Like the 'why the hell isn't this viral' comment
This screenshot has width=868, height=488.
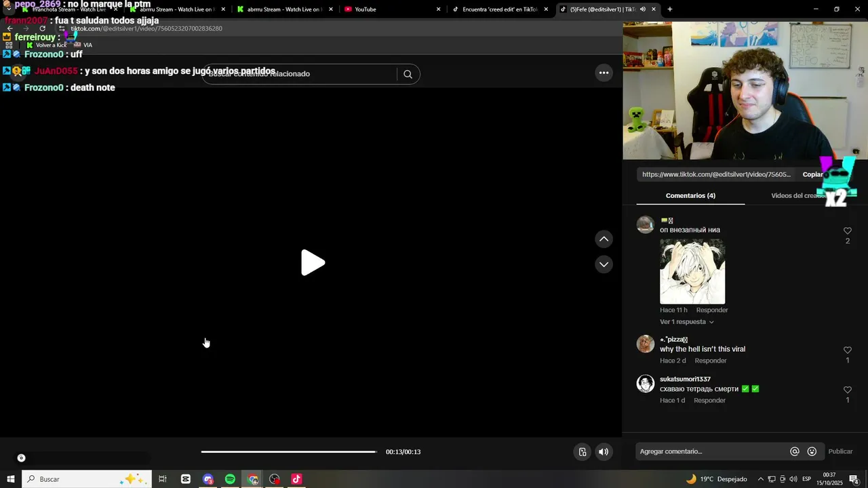click(x=847, y=350)
